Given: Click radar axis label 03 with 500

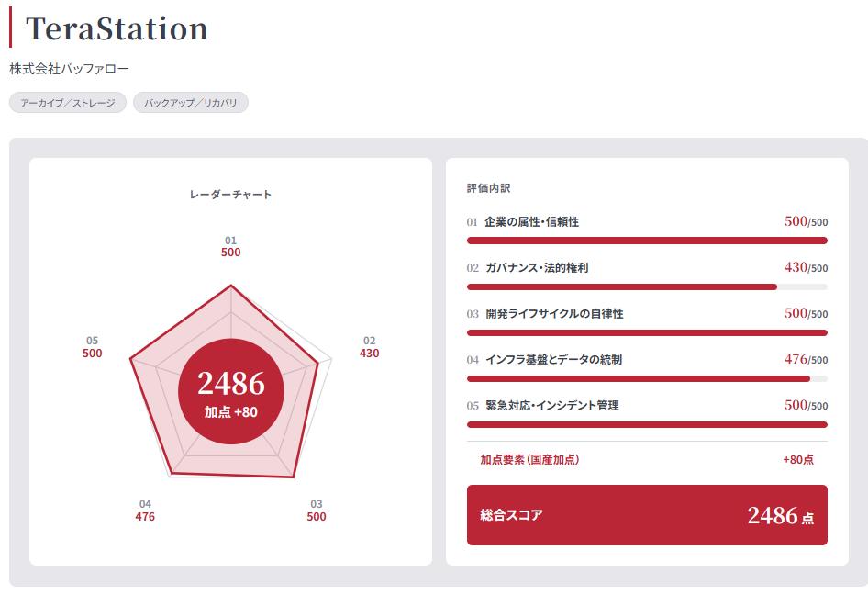Looking at the screenshot, I should tap(316, 511).
